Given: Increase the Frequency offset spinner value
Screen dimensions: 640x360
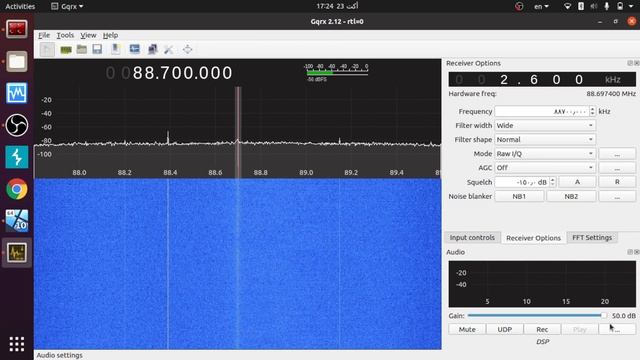Looking at the screenshot, I should coord(593,109).
